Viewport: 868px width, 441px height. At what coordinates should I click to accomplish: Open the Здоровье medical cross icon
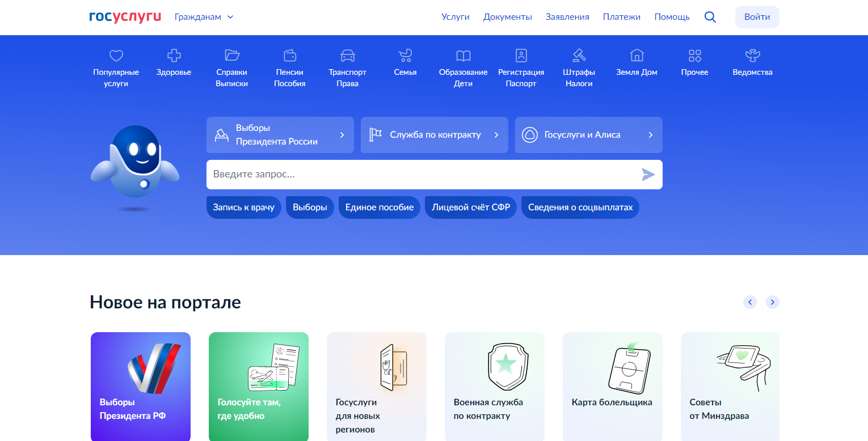click(x=174, y=56)
